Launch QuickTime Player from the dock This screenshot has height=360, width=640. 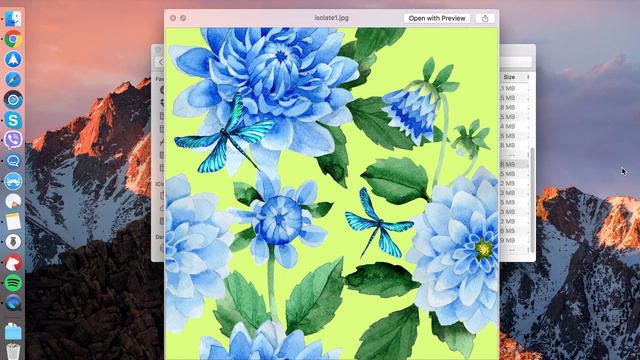[x=13, y=303]
